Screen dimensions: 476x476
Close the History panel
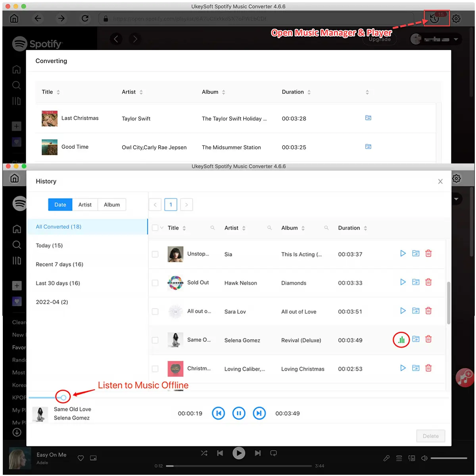[440, 181]
